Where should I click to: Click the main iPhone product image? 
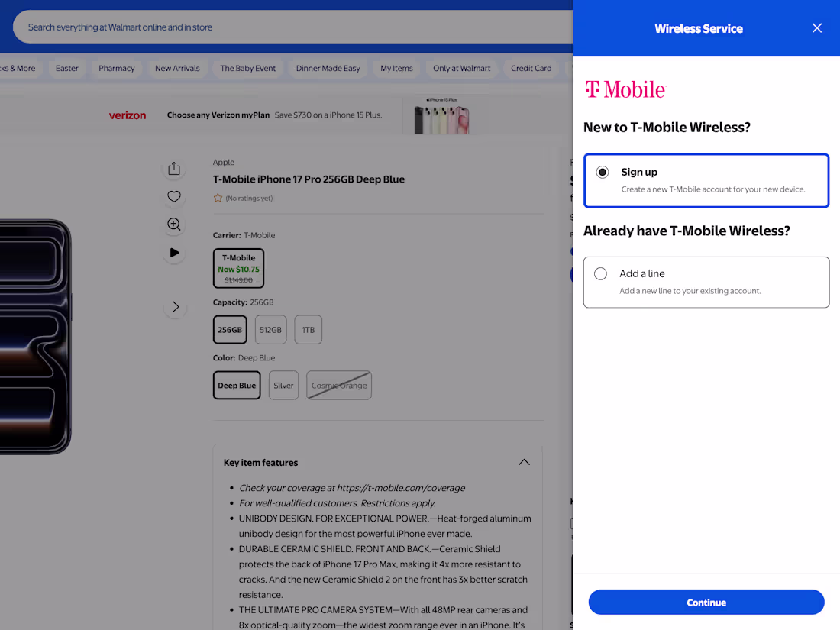point(35,337)
